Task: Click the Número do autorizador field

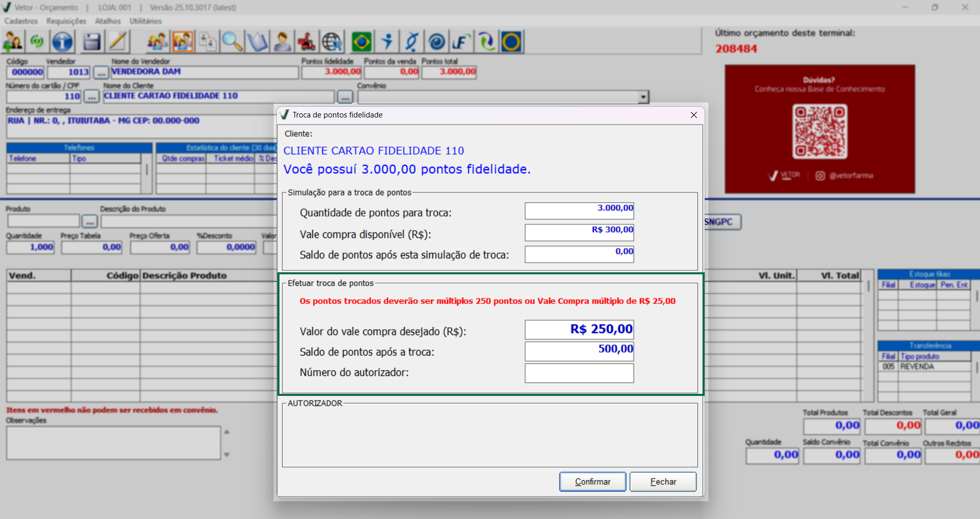Action: tap(579, 373)
